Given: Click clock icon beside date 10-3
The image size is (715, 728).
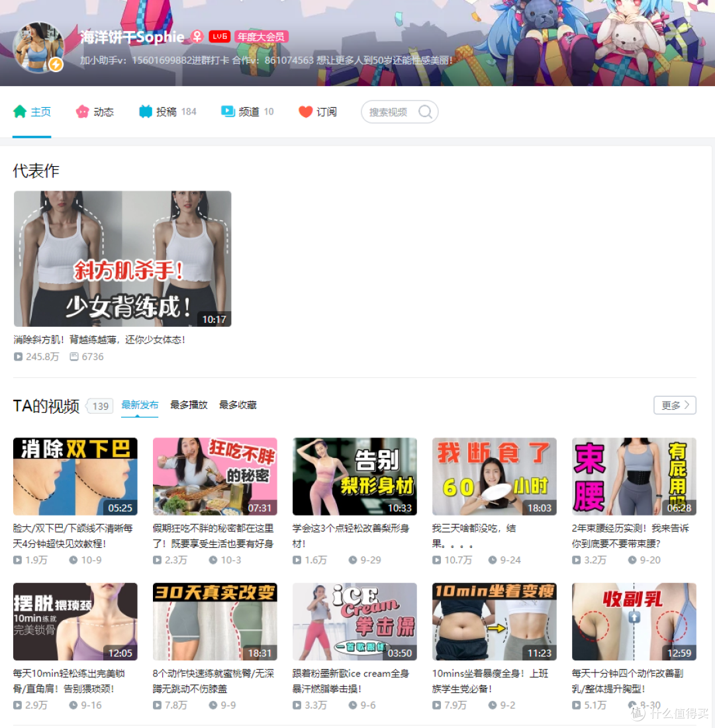Looking at the screenshot, I should click(x=213, y=560).
